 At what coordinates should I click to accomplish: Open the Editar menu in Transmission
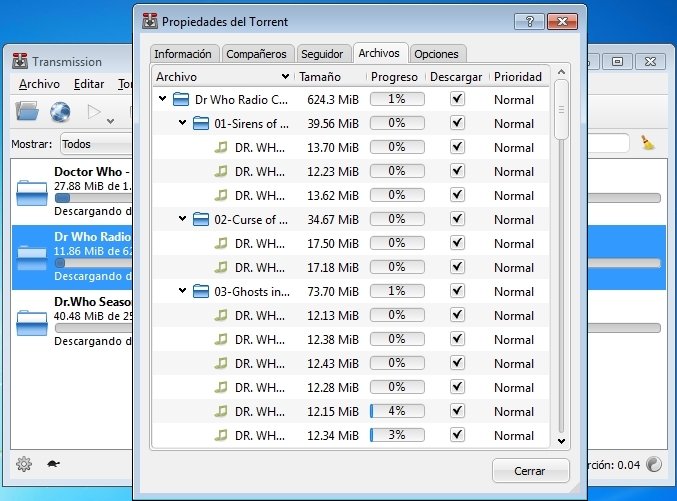pyautogui.click(x=89, y=84)
